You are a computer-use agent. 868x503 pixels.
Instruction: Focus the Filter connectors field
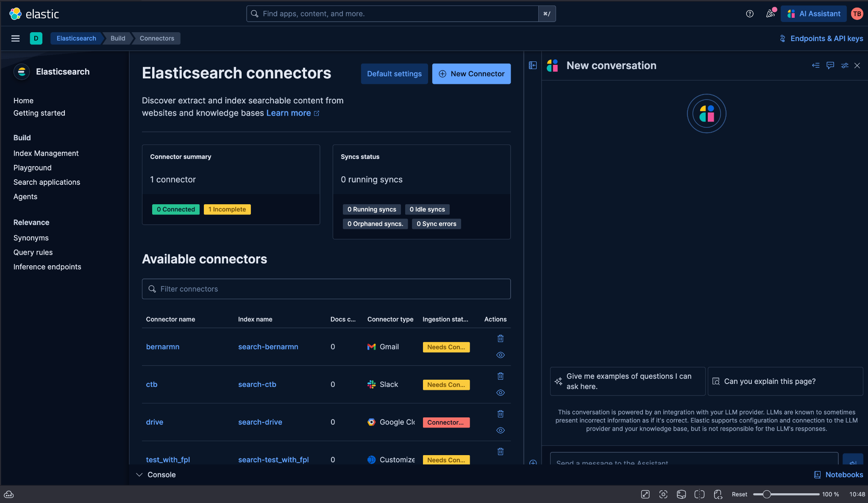click(x=326, y=289)
